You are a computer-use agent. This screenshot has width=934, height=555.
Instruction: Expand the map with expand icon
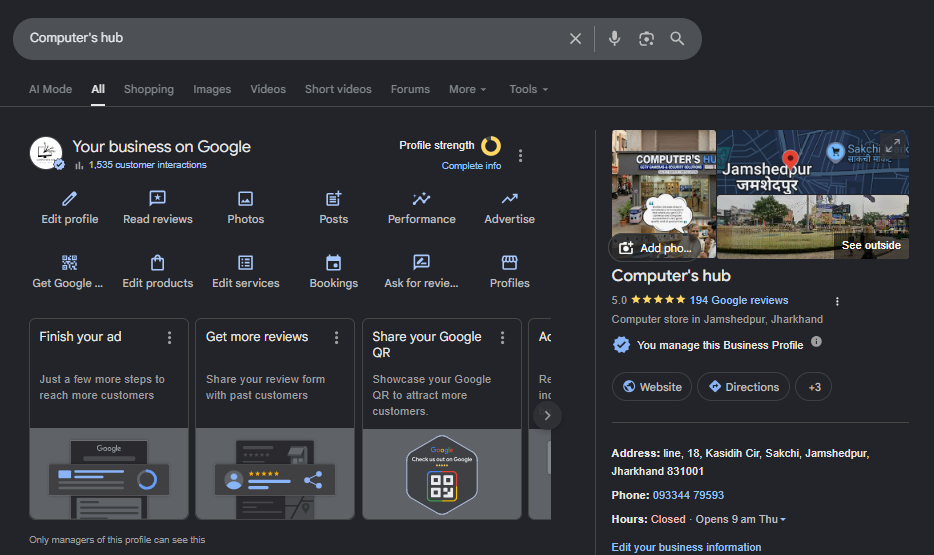(x=892, y=145)
